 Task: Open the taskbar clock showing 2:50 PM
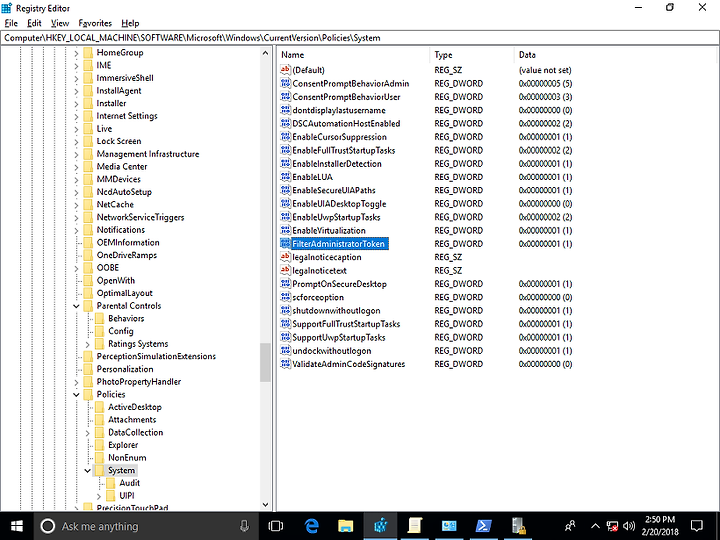click(x=660, y=526)
